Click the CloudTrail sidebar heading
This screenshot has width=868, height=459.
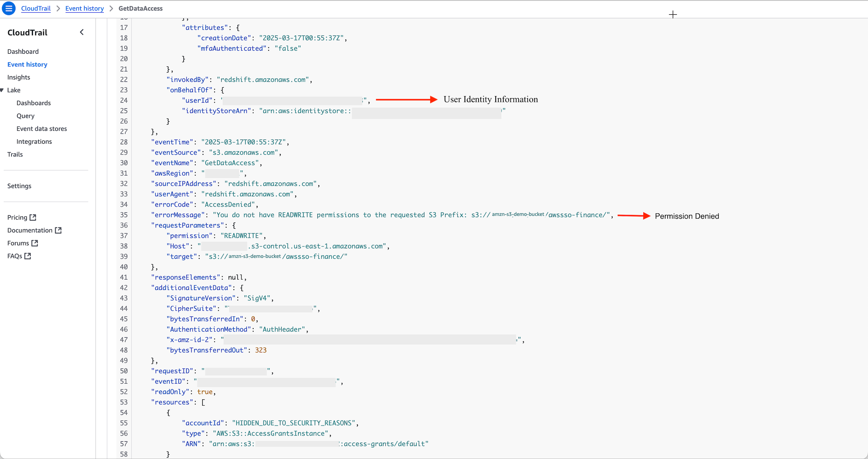[27, 32]
